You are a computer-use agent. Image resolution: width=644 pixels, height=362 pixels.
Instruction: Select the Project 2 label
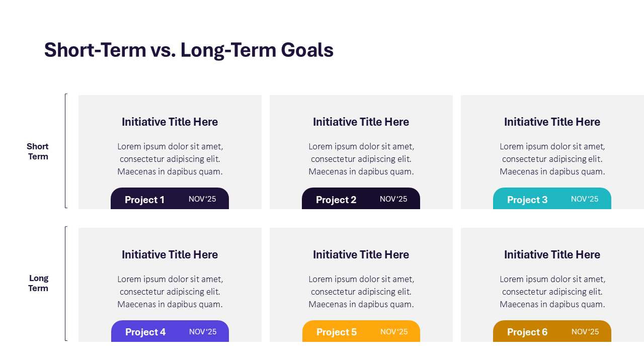click(336, 200)
